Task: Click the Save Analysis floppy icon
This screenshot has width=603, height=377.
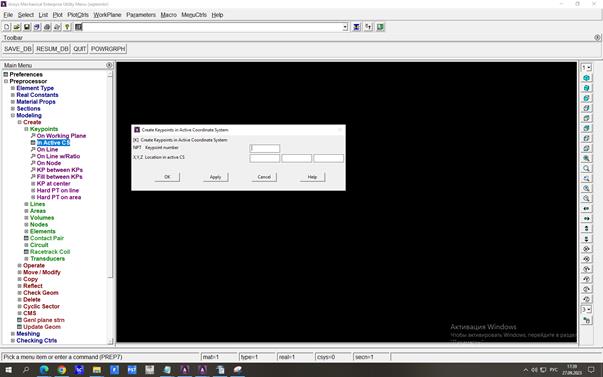Action: 27,27
